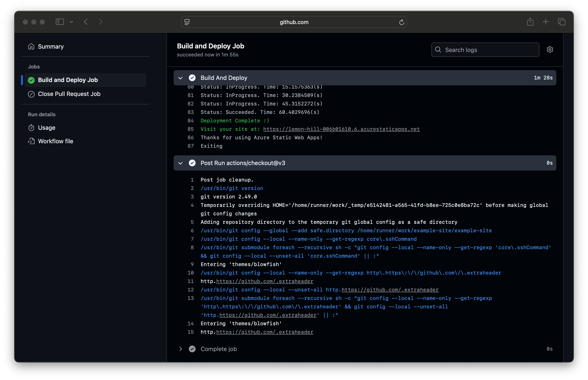Image resolution: width=588 pixels, height=380 pixels.
Task: Select Build and Deploy Job in sidebar
Action: pos(85,80)
